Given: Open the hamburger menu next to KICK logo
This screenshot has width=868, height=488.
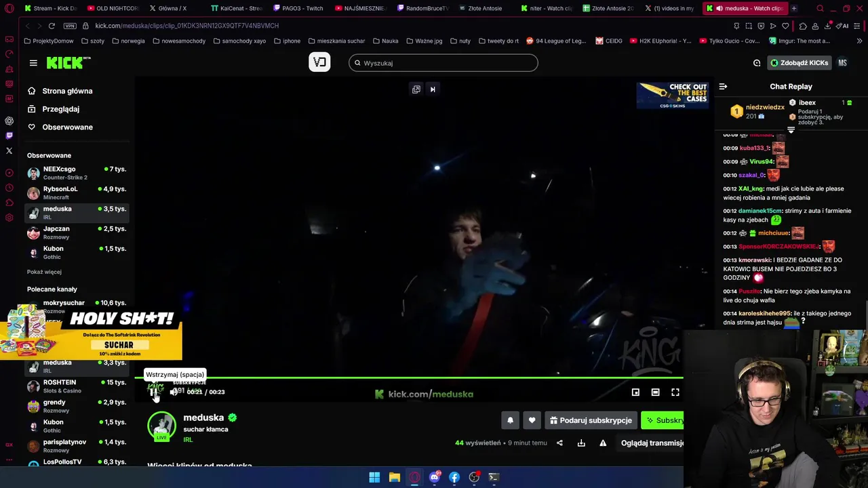Looking at the screenshot, I should click(33, 63).
